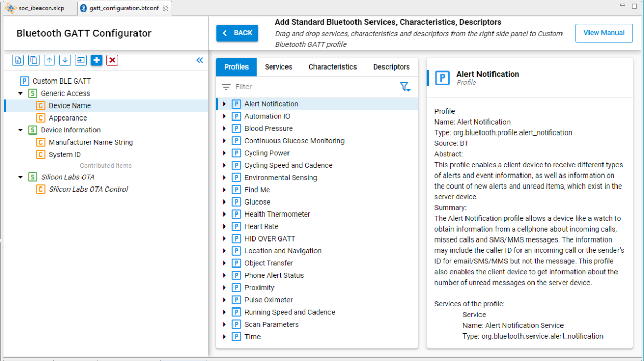The image size is (644, 361).
Task: Open the View Manual
Action: [604, 33]
